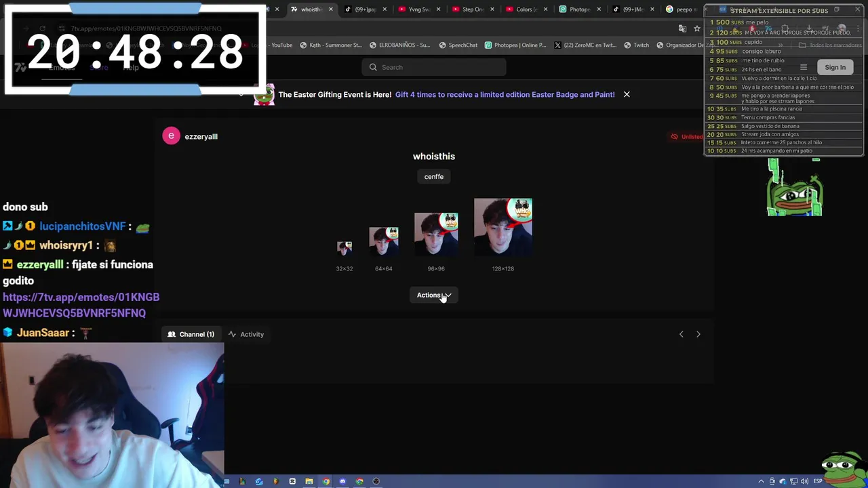Click the Sign In button
Image resolution: width=868 pixels, height=488 pixels.
click(x=835, y=67)
